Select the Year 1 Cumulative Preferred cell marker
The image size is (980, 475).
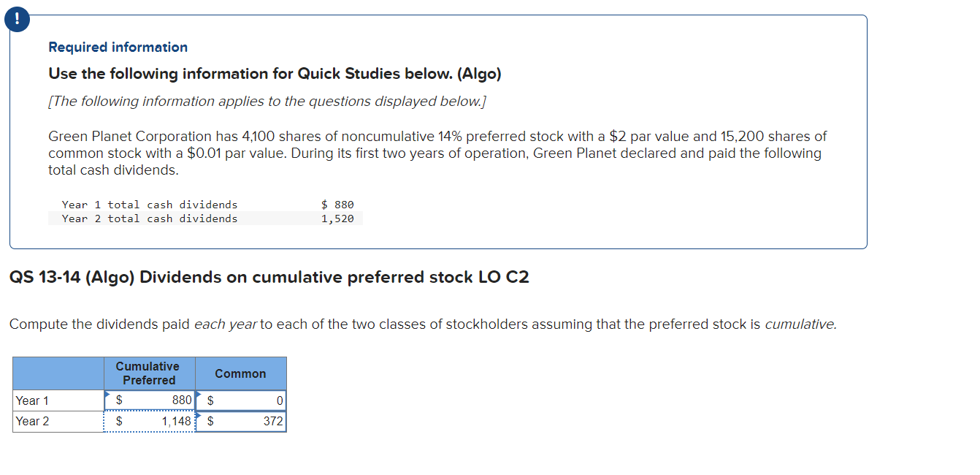108,395
